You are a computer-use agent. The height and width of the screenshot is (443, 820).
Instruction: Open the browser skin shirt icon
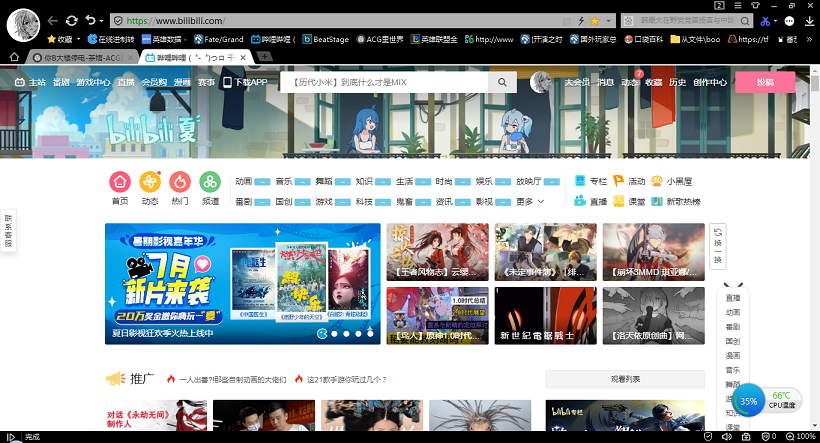coord(755,5)
